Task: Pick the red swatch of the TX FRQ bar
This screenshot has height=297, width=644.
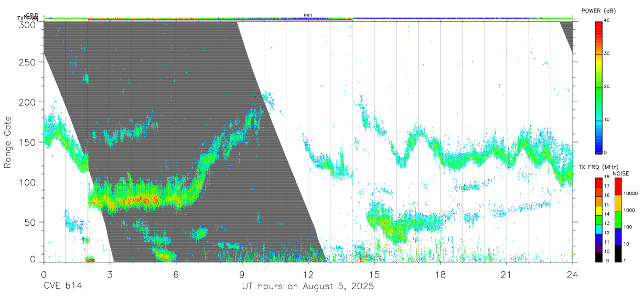Action: coord(598,183)
